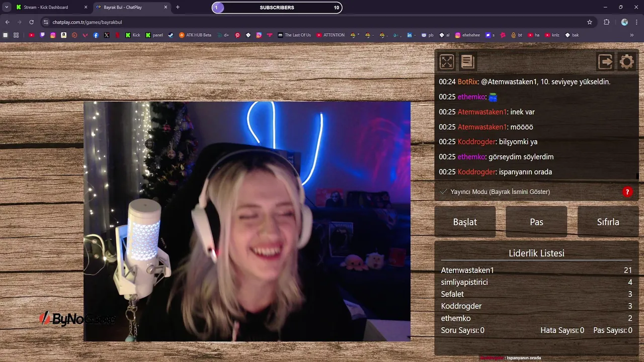Close the 'Bayrak Bul - ChatPlay' tab

tap(166, 8)
